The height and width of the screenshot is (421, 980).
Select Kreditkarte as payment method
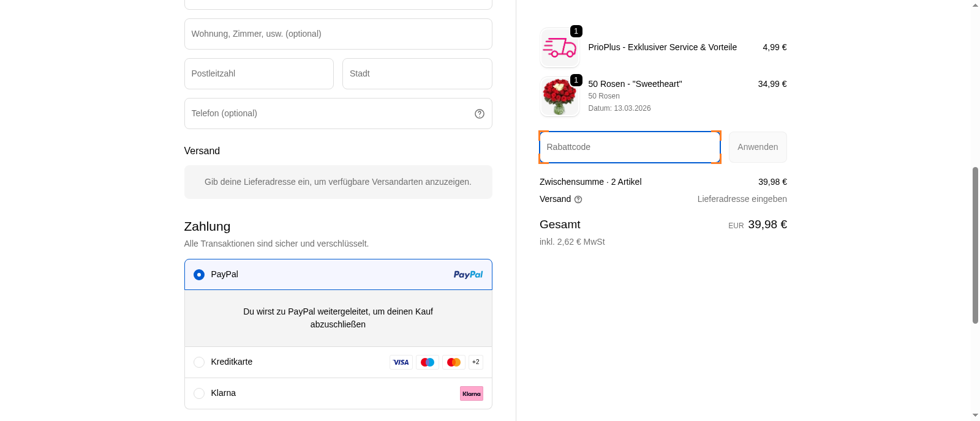(x=199, y=362)
